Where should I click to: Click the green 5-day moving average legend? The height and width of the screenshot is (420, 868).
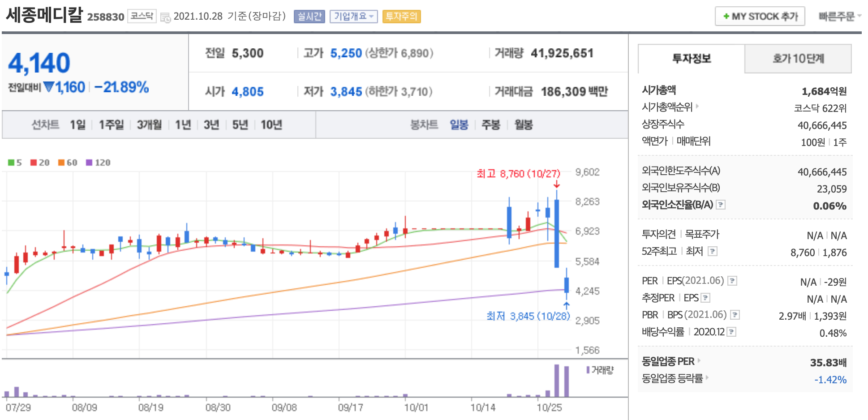pos(15,163)
